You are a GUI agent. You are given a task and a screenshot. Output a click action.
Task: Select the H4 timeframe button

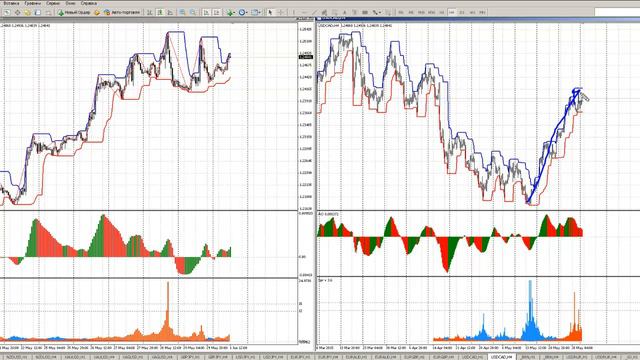[x=451, y=13]
